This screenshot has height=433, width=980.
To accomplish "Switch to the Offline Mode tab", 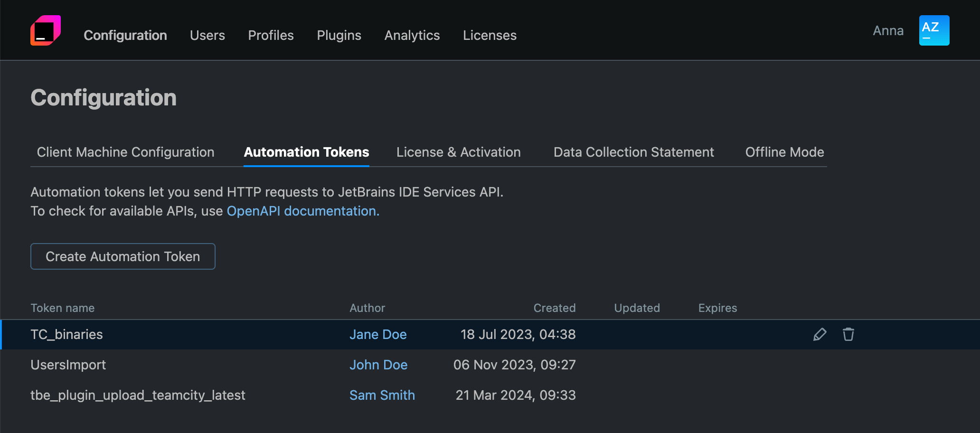I will point(784,152).
